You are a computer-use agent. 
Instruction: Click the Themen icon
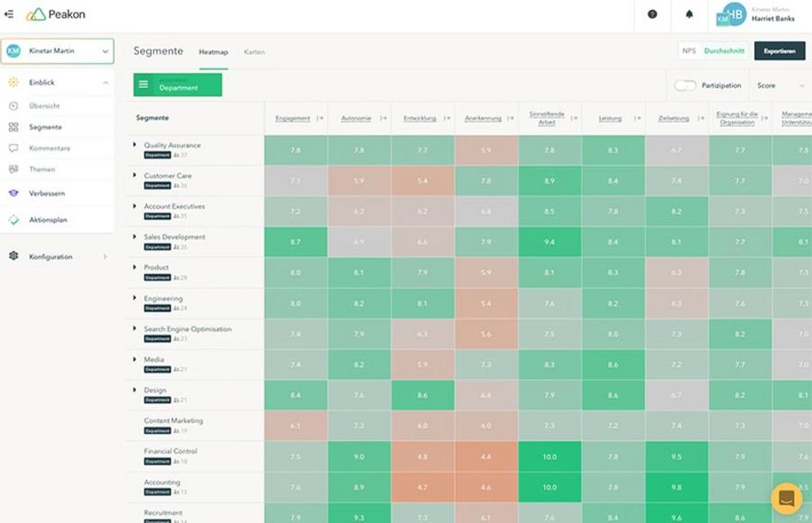[14, 170]
